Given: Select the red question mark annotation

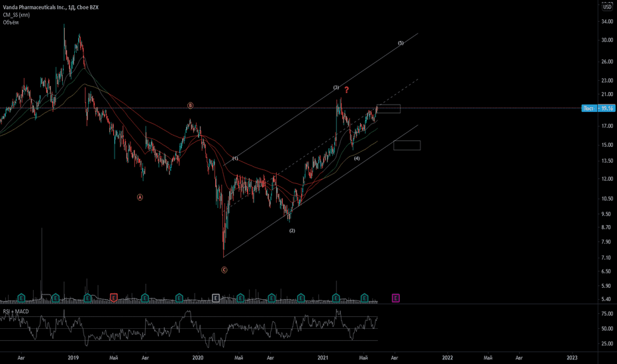Looking at the screenshot, I should (346, 90).
